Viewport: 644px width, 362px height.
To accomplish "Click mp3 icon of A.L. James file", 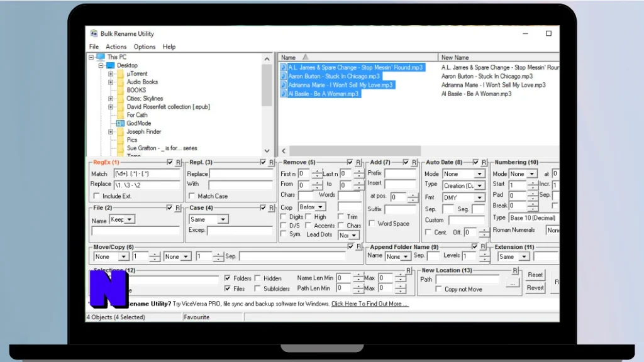I will 284,67.
